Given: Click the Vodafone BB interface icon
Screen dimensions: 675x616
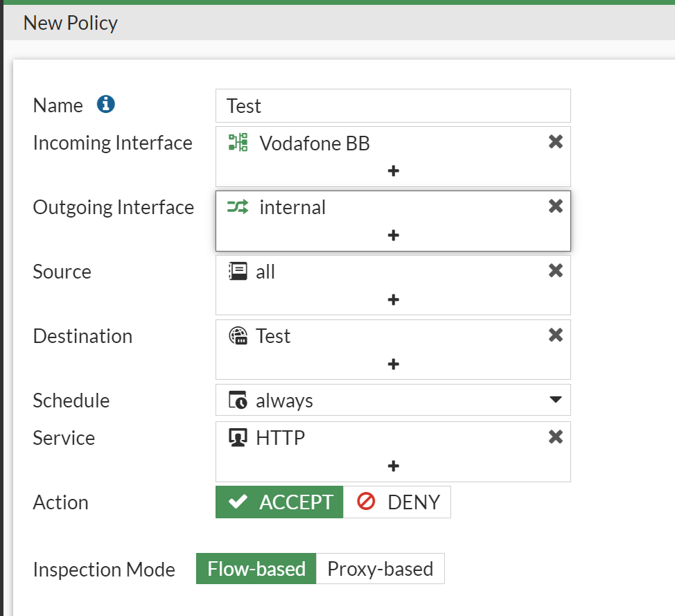Looking at the screenshot, I should pyautogui.click(x=238, y=143).
